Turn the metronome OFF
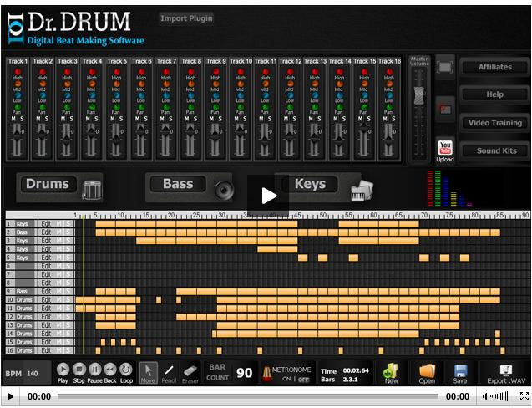This screenshot has height=408, width=532. [304, 379]
